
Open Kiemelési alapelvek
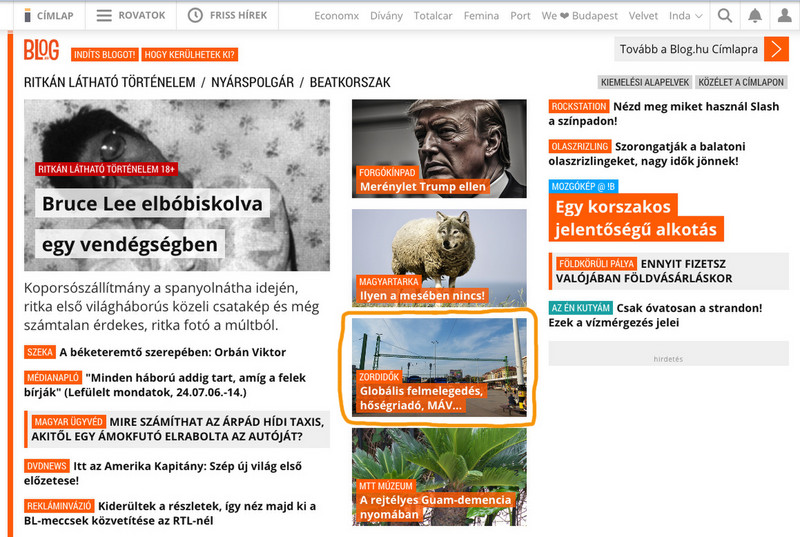644,82
